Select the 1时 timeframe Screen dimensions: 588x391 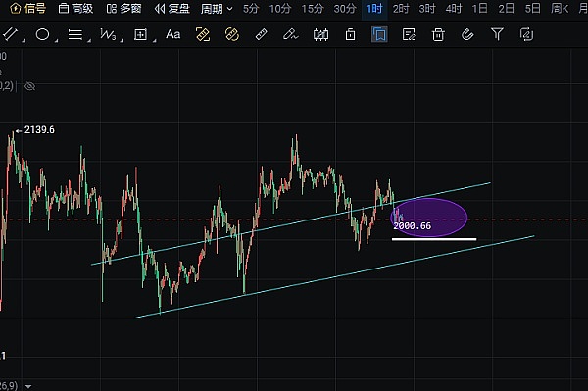tap(374, 8)
